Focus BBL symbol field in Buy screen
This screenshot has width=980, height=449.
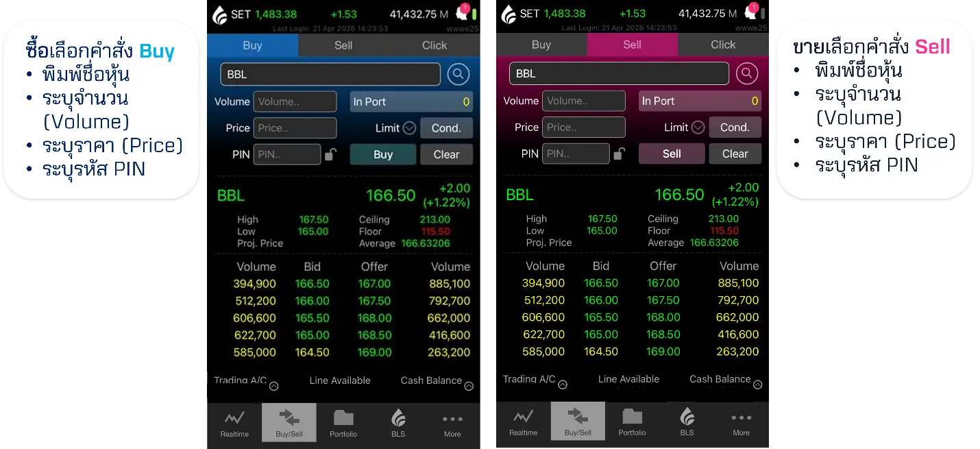330,75
